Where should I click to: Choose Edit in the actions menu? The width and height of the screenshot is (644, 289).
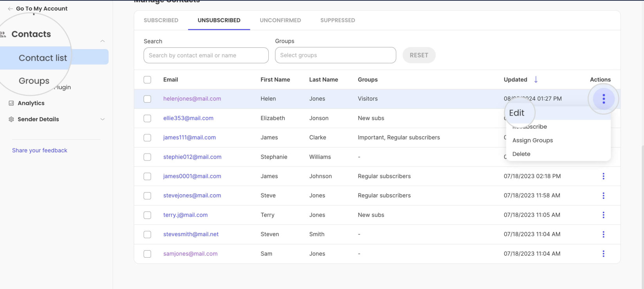[x=516, y=113]
